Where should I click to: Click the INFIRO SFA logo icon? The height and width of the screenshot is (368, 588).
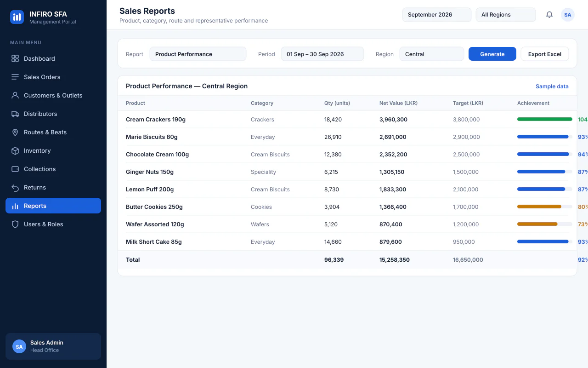(17, 17)
